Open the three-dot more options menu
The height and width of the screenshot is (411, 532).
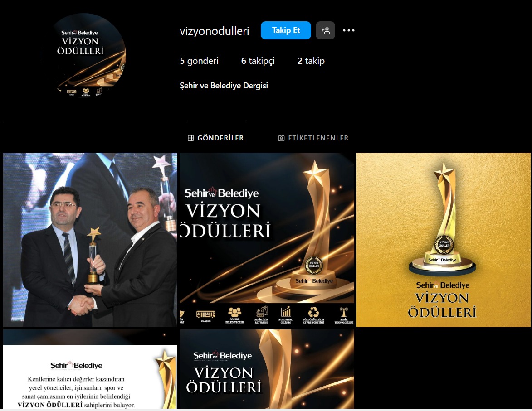point(348,30)
